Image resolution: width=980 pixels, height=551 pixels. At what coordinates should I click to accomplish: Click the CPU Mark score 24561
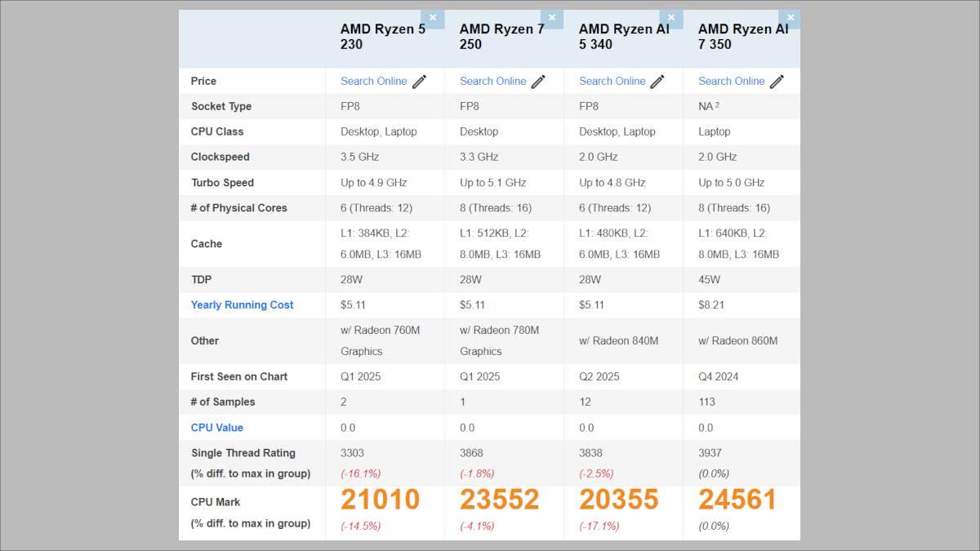click(737, 499)
